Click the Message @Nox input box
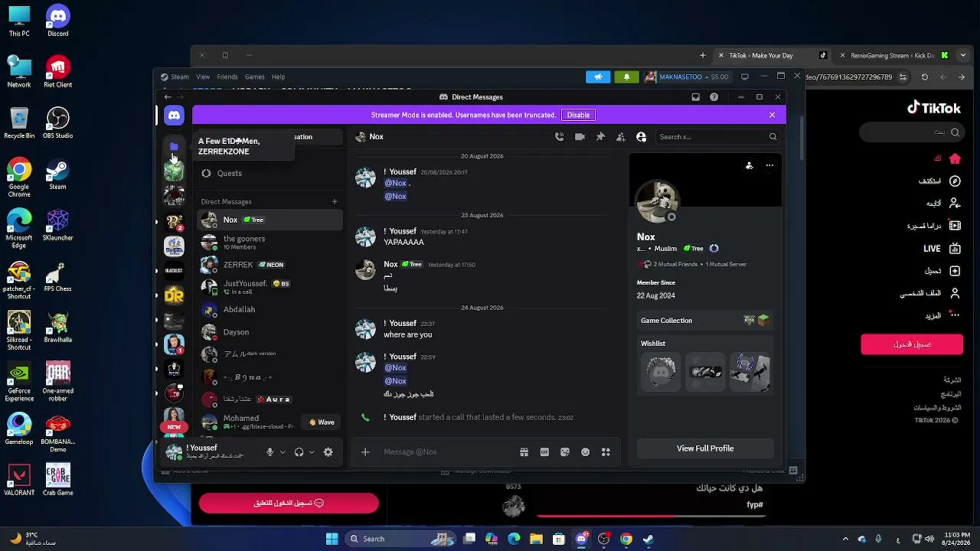980x551 pixels. (x=444, y=452)
